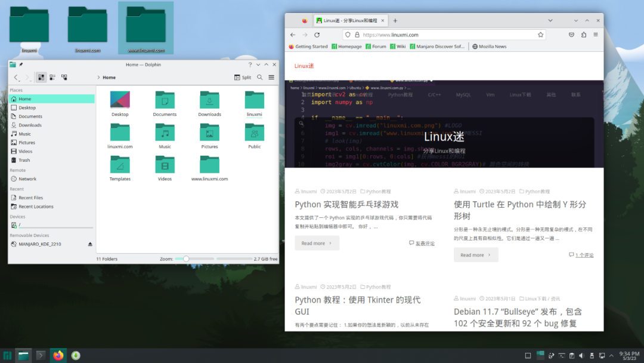
Task: Click the Split view button in Dolphin
Action: 243,77
